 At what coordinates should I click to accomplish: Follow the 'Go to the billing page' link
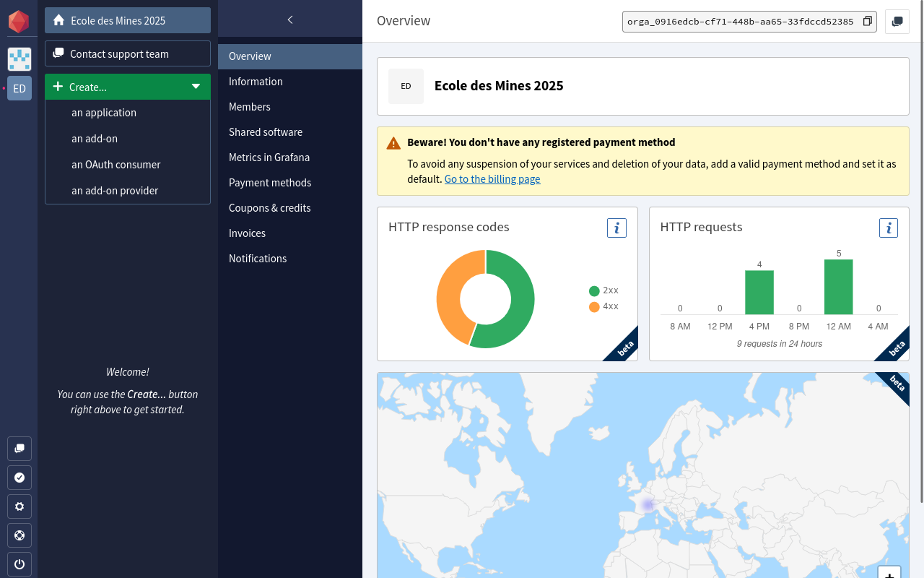pyautogui.click(x=492, y=179)
